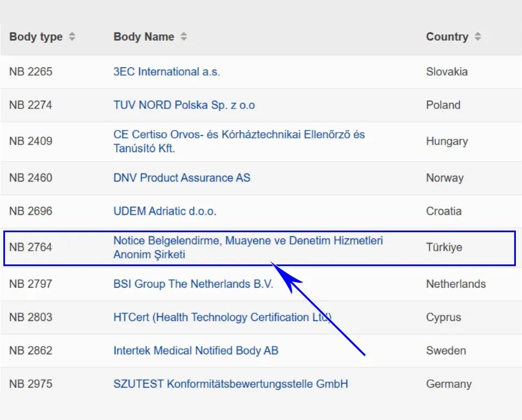Select the NB 2975 cell

[31, 384]
